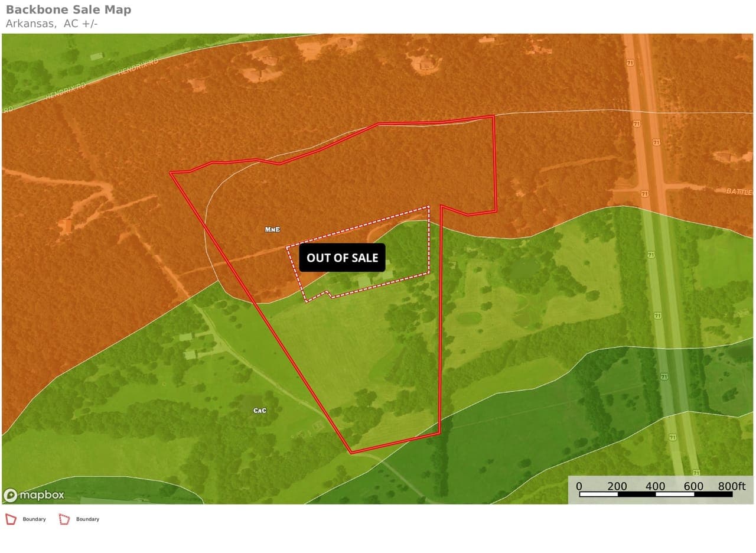This screenshot has height=553, width=756.
Task: Click the 0 label on scale bar
Action: tap(579, 486)
